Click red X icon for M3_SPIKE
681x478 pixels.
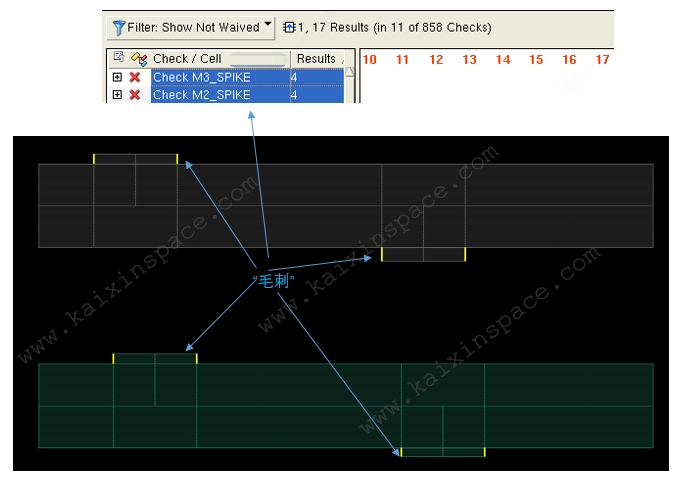click(135, 77)
